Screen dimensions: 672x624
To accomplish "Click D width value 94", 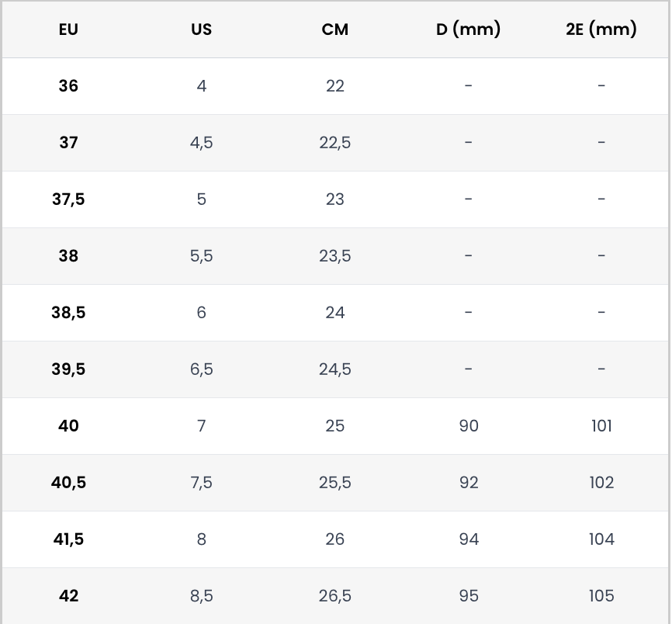I will click(469, 539).
